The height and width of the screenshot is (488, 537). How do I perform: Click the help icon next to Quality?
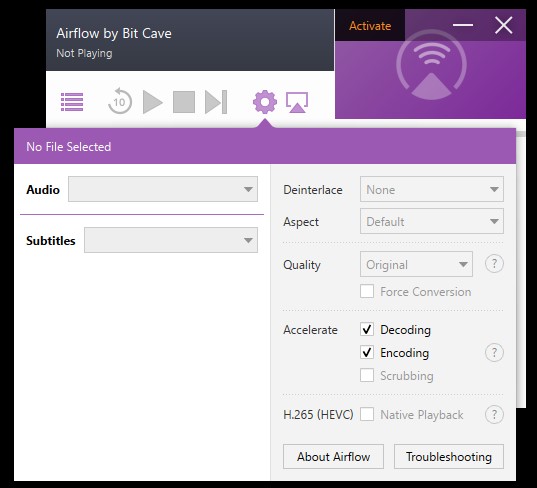coord(494,264)
